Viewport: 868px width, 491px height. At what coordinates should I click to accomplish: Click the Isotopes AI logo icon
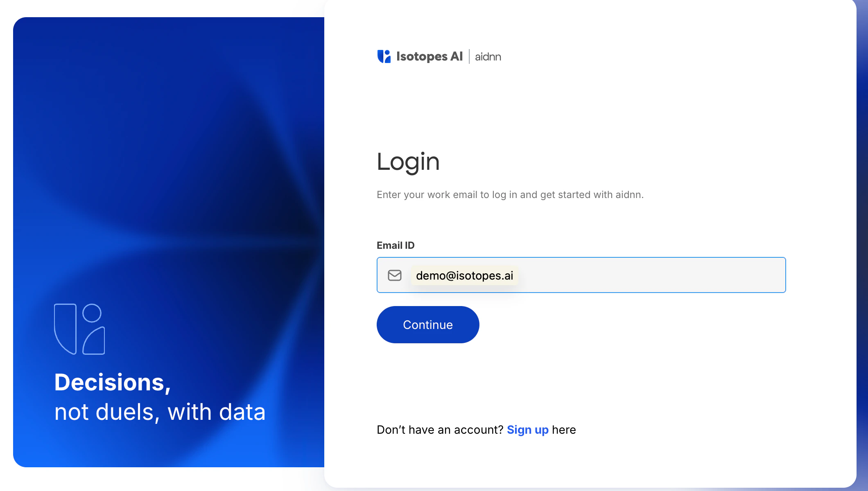(384, 56)
